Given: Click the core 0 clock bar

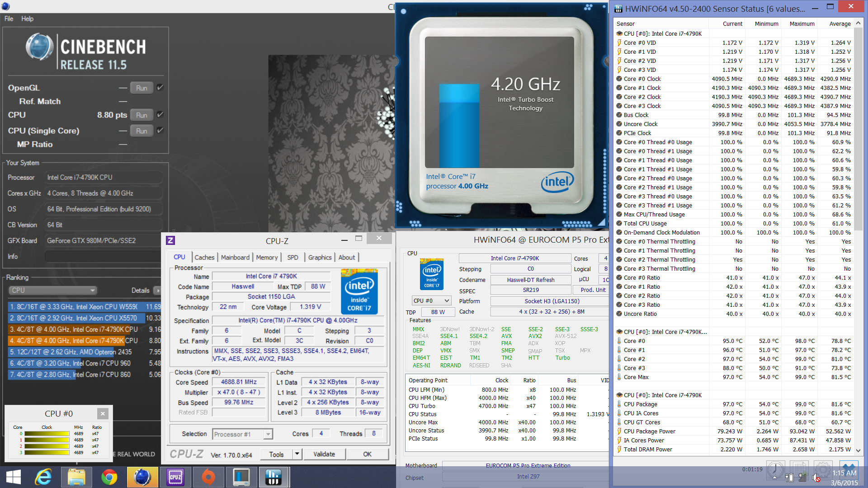Looking at the screenshot, I should pyautogui.click(x=47, y=434).
